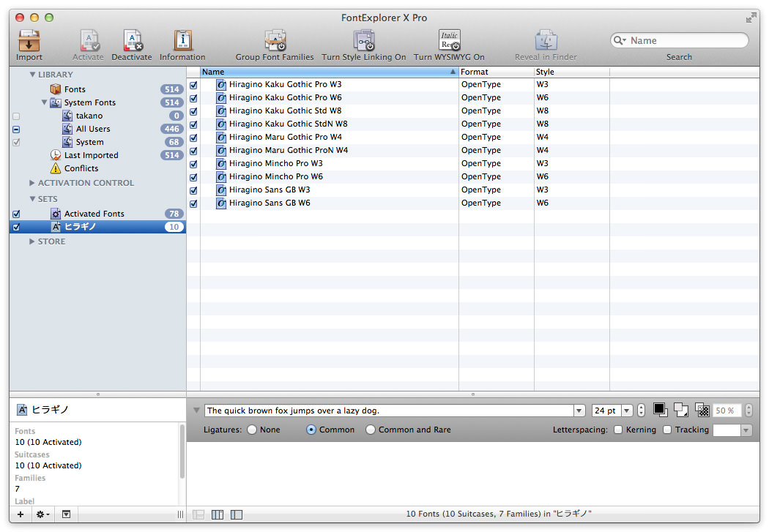Image resolution: width=769 pixels, height=532 pixels.
Task: Enable the Tracking checkbox
Action: [667, 430]
